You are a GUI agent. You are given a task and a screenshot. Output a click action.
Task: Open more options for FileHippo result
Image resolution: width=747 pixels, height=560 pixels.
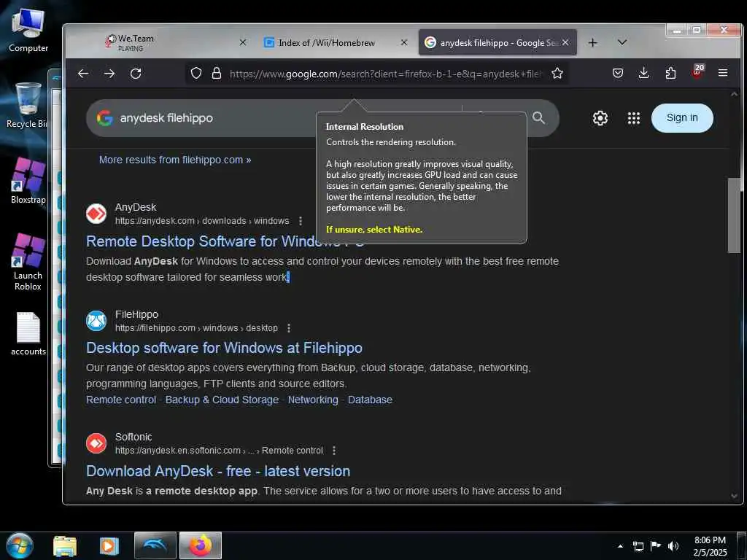(x=289, y=328)
